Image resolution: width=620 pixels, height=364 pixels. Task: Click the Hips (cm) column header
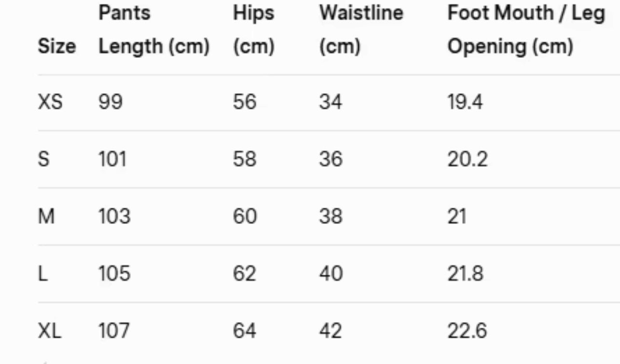pyautogui.click(x=254, y=30)
